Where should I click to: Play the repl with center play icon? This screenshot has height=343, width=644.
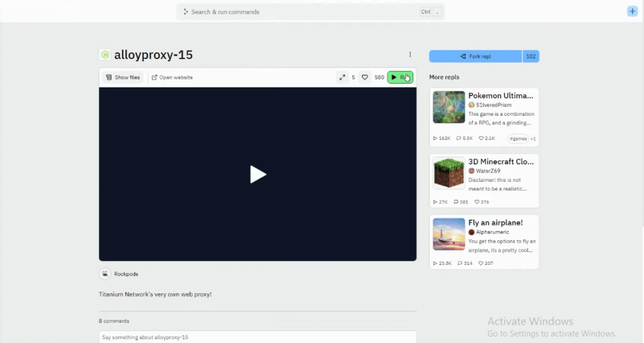click(258, 174)
